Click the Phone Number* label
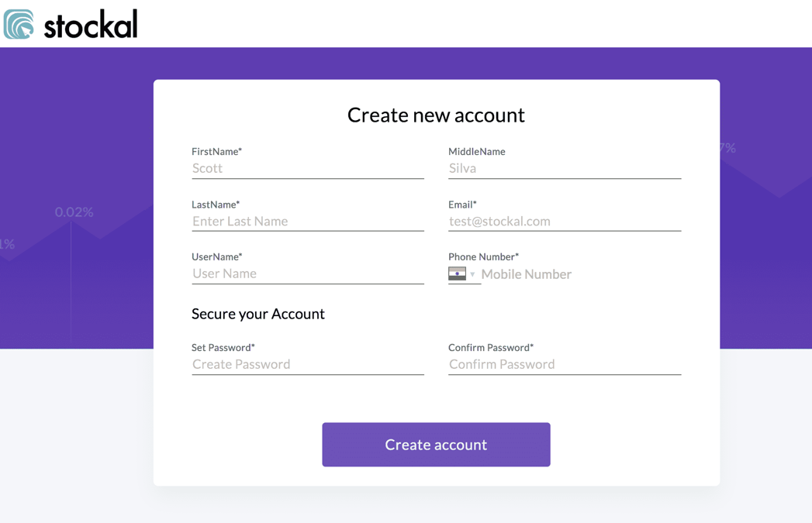812x523 pixels. [483, 256]
